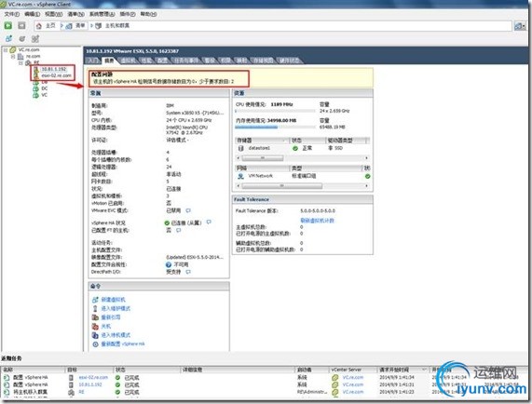The image size is (532, 404).
Task: Click the info bubble beside DirectPath I/O
Action: tap(188, 272)
